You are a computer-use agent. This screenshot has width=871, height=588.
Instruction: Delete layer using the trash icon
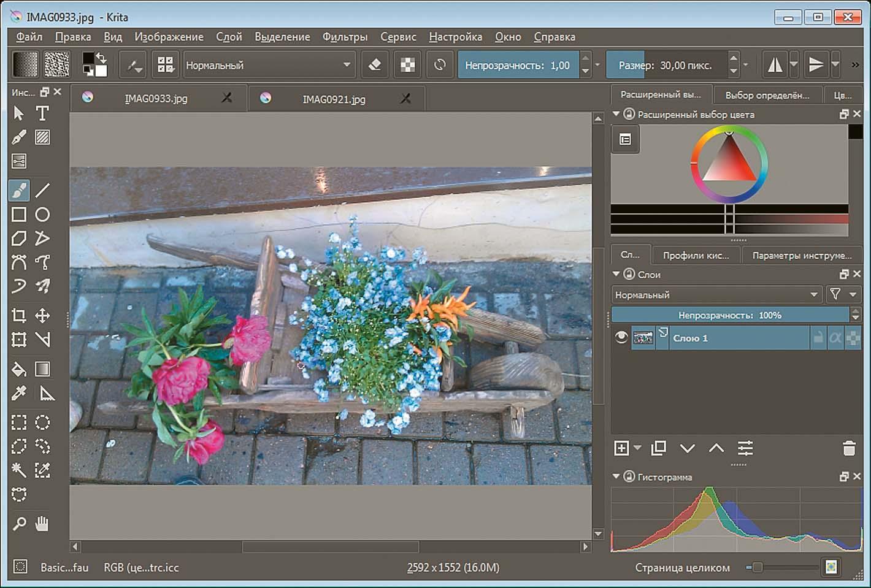click(x=849, y=448)
